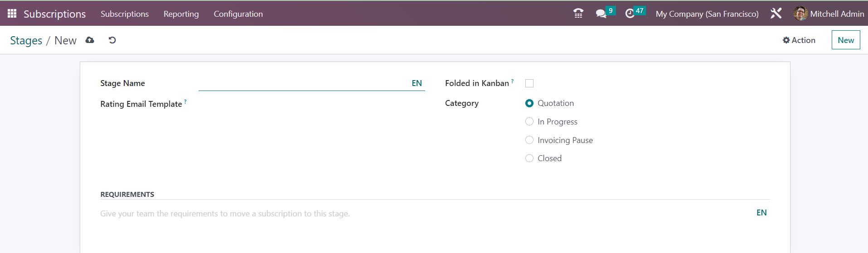The image size is (868, 253).
Task: Toggle the Folded in Kanban checkbox
Action: [x=529, y=83]
